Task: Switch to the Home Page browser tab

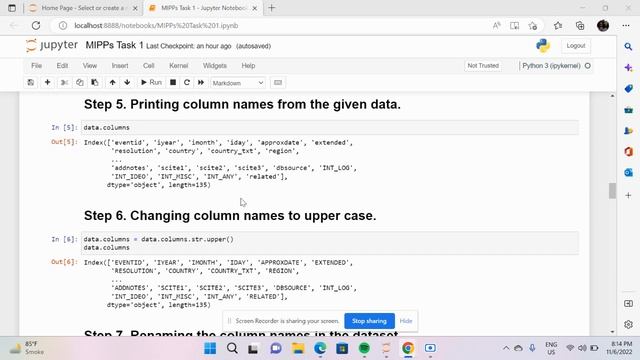Action: coord(78,8)
